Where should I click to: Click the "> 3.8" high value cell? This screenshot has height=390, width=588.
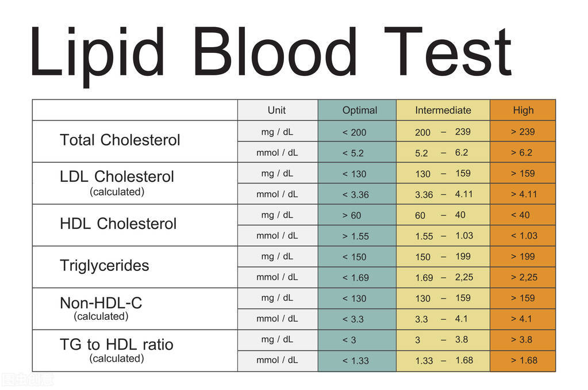coord(521,339)
